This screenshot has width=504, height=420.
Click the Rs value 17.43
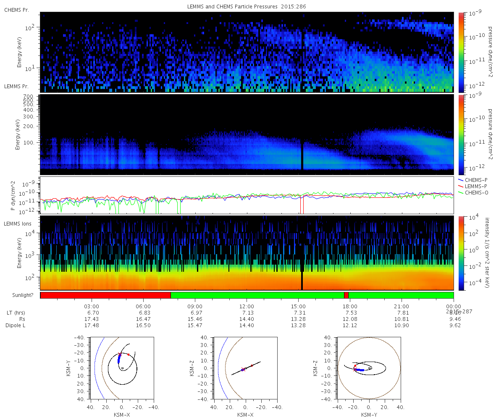tap(91, 319)
